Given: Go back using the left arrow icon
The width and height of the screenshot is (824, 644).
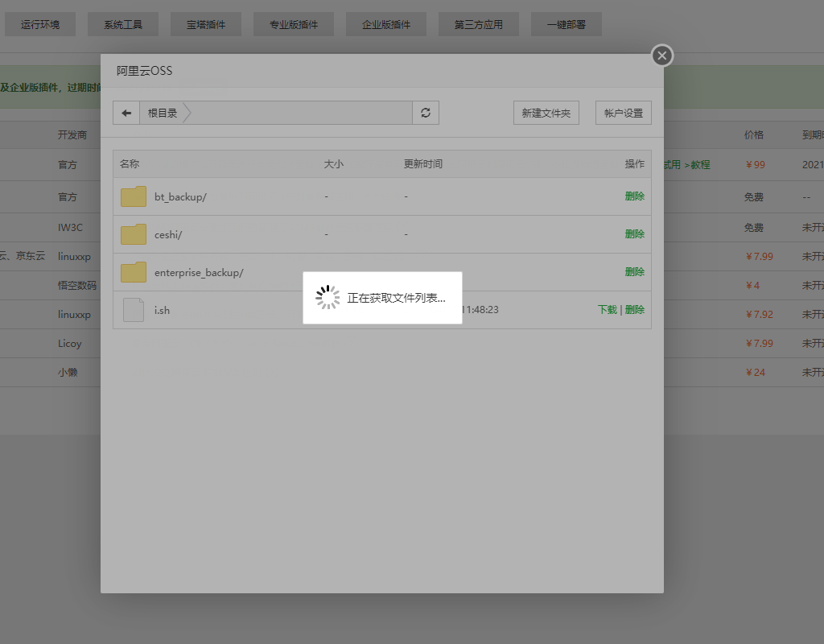Looking at the screenshot, I should pos(126,113).
